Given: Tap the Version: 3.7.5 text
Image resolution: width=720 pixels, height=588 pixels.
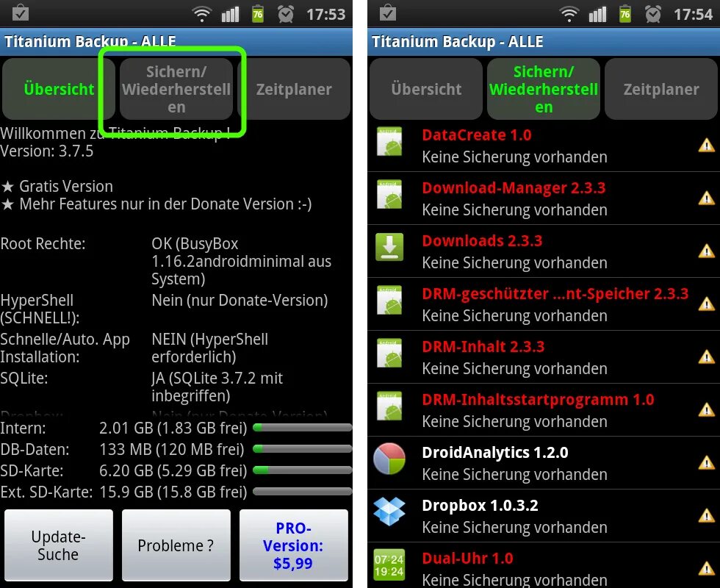Looking at the screenshot, I should tap(47, 151).
